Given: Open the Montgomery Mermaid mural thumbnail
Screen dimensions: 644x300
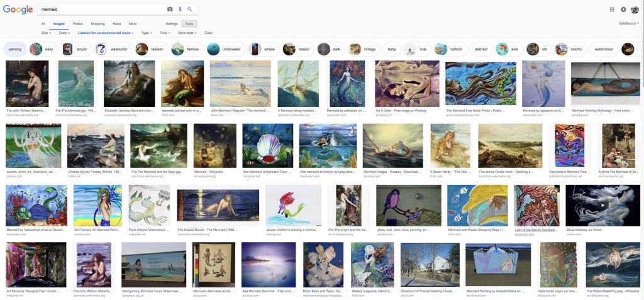Looking at the screenshot, I should [153, 264].
